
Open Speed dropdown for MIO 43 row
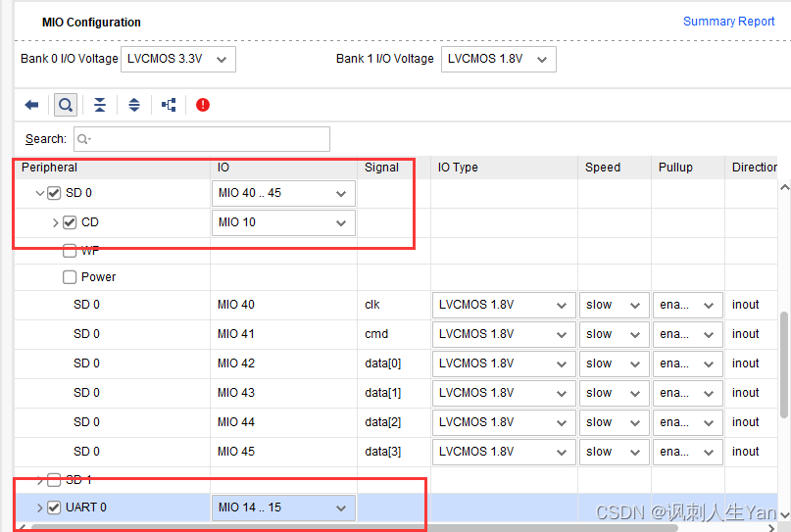(614, 392)
